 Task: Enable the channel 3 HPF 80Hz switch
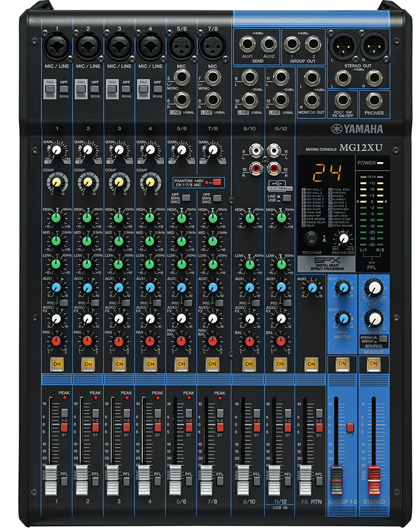point(126,86)
